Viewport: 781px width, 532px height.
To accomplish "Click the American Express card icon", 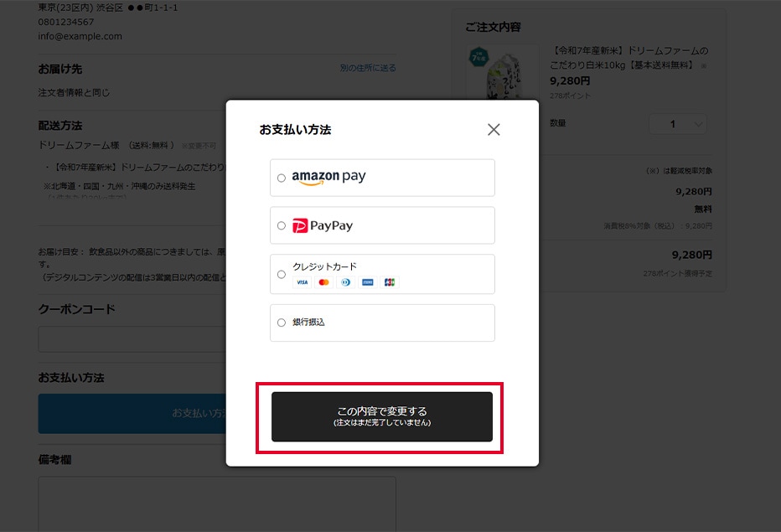I will tap(368, 282).
